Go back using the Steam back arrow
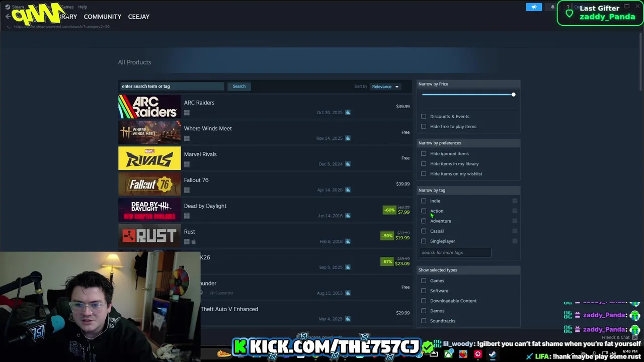Screen dimensions: 644x362 click(8, 17)
